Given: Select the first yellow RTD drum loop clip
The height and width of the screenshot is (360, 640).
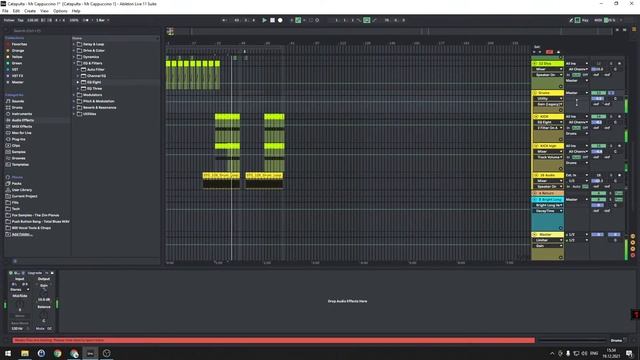Looking at the screenshot, I should pos(221,176).
